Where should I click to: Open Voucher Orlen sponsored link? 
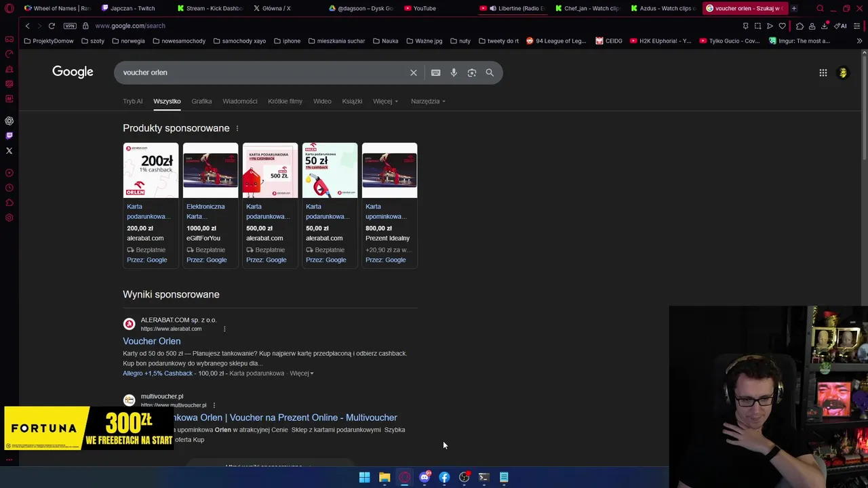151,341
